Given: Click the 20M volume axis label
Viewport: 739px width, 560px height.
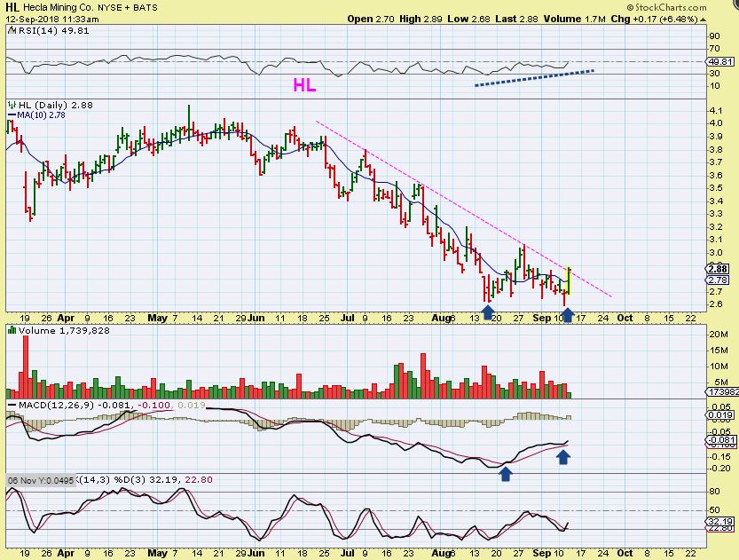Looking at the screenshot, I should (719, 335).
